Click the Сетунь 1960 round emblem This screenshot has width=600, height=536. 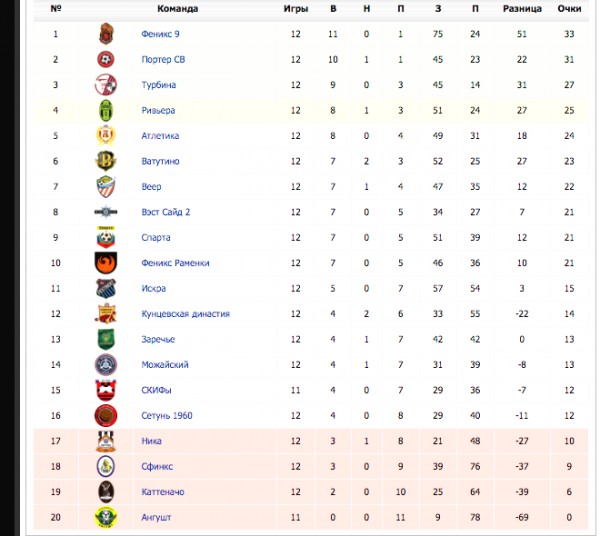click(106, 415)
